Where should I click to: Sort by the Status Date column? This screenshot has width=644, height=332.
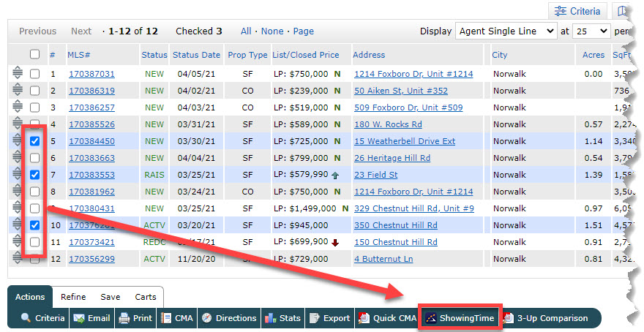pos(196,55)
